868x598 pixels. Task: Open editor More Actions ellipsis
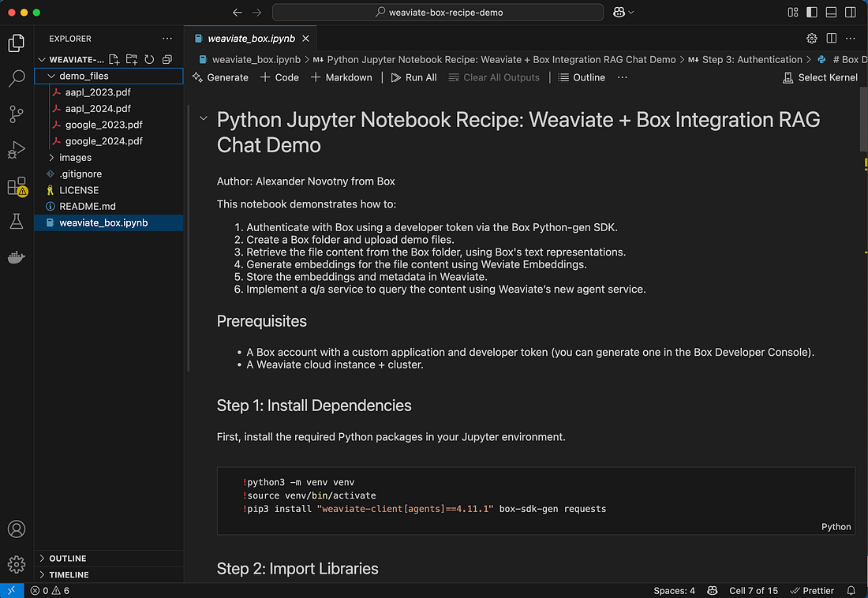851,38
